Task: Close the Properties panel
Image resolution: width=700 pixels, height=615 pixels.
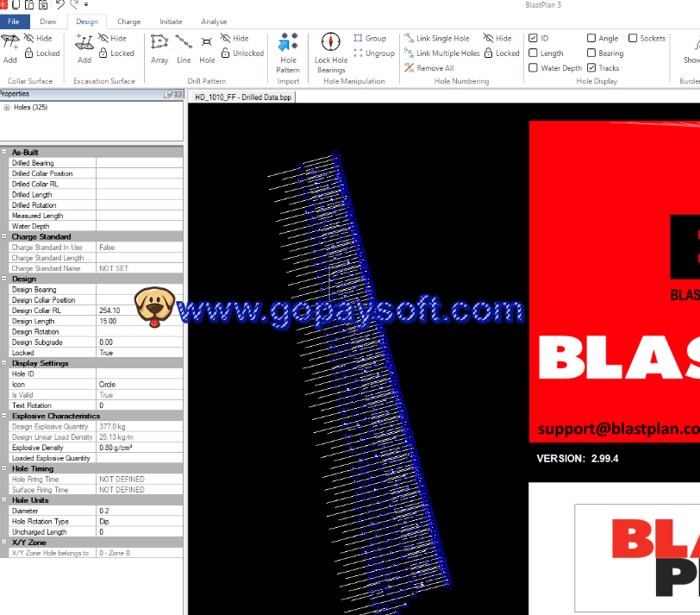Action: (178, 94)
